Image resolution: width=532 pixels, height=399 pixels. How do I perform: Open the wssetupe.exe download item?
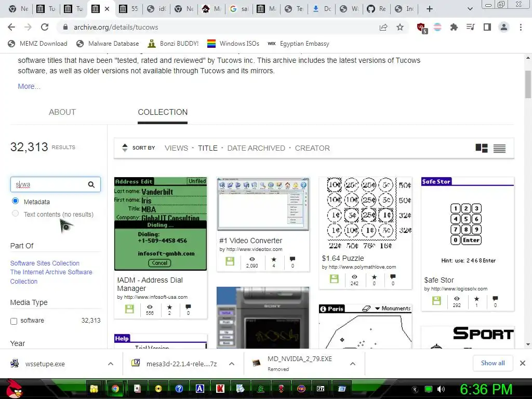coord(45,364)
